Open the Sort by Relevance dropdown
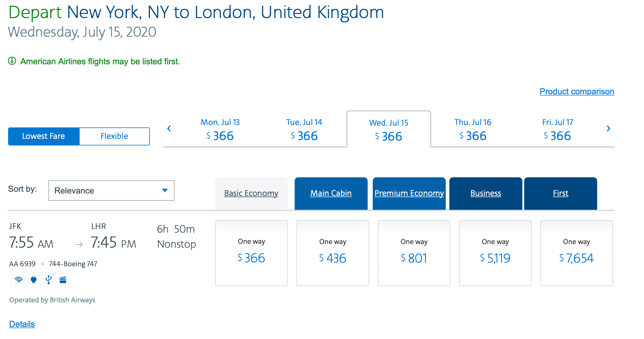644x339 pixels. [111, 191]
